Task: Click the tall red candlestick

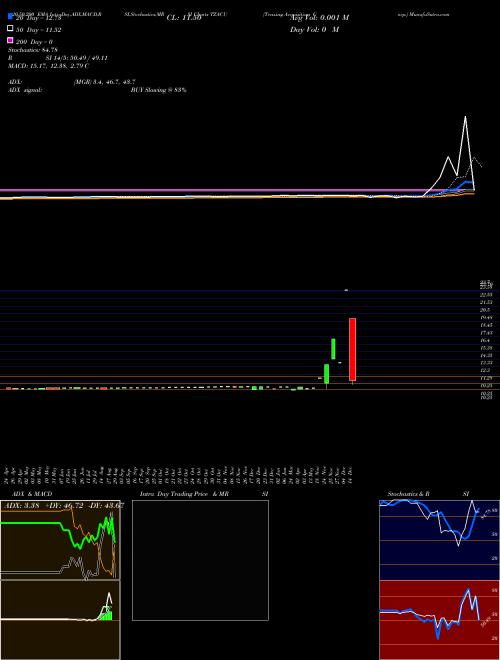Action: 352,349
